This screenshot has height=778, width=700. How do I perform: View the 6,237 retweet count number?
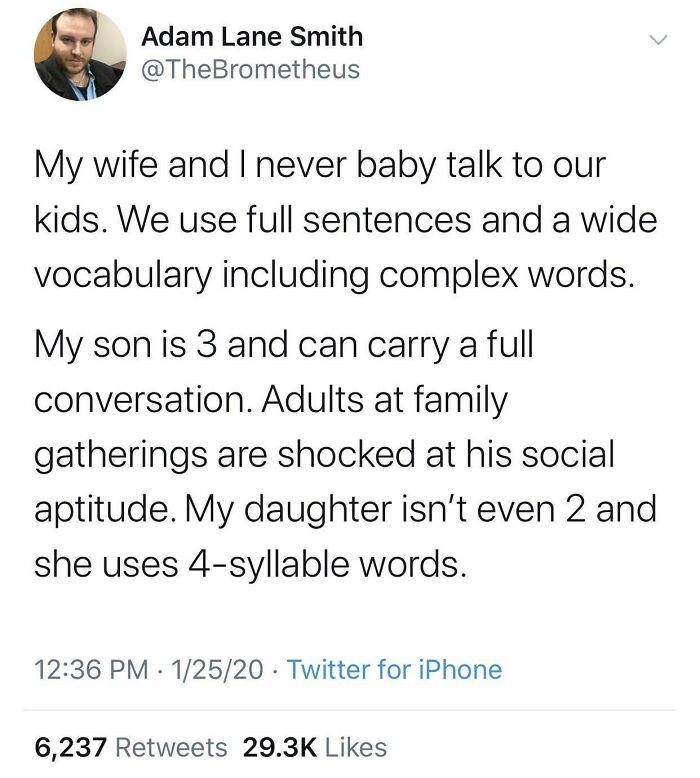coord(71,746)
